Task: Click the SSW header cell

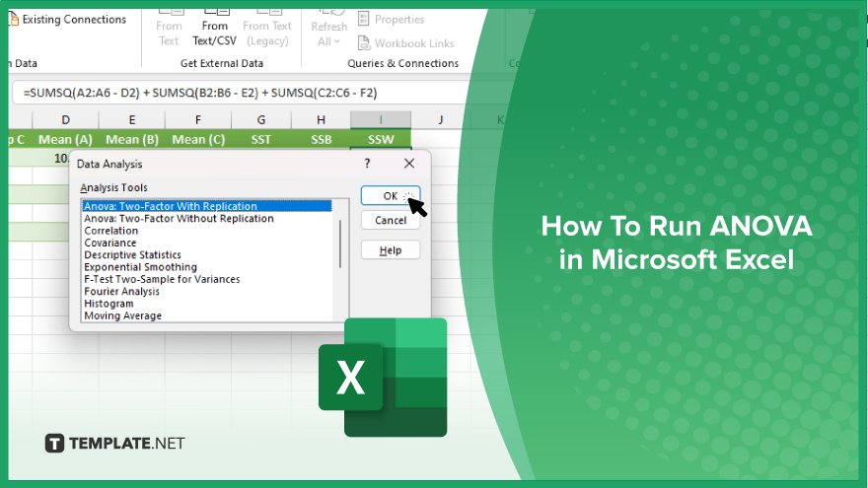Action: tap(381, 139)
